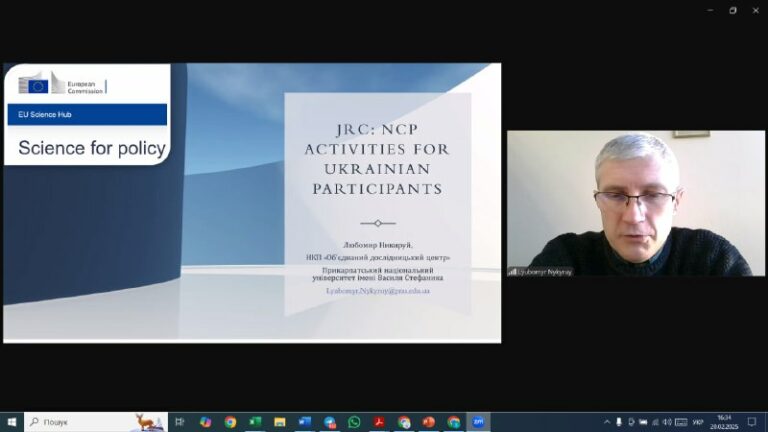The image size is (768, 432).
Task: Open Microsoft Word from the taskbar
Action: [305, 422]
